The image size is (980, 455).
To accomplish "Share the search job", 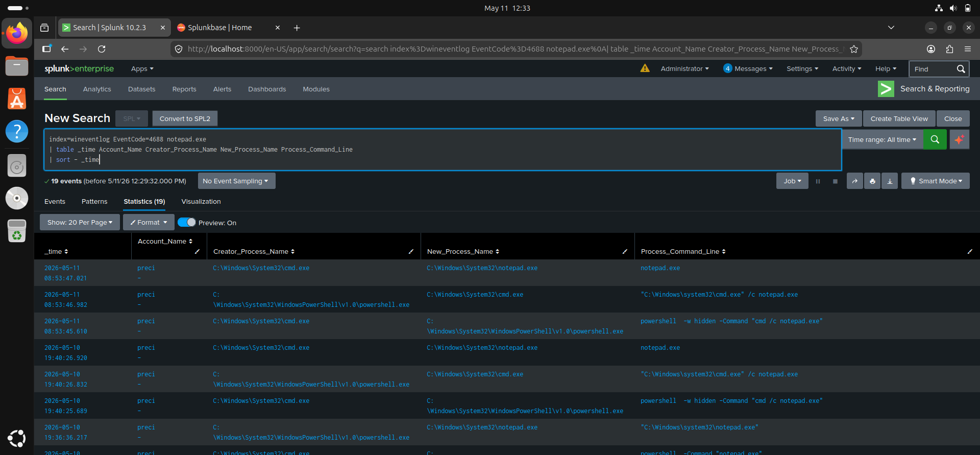I will pyautogui.click(x=854, y=181).
